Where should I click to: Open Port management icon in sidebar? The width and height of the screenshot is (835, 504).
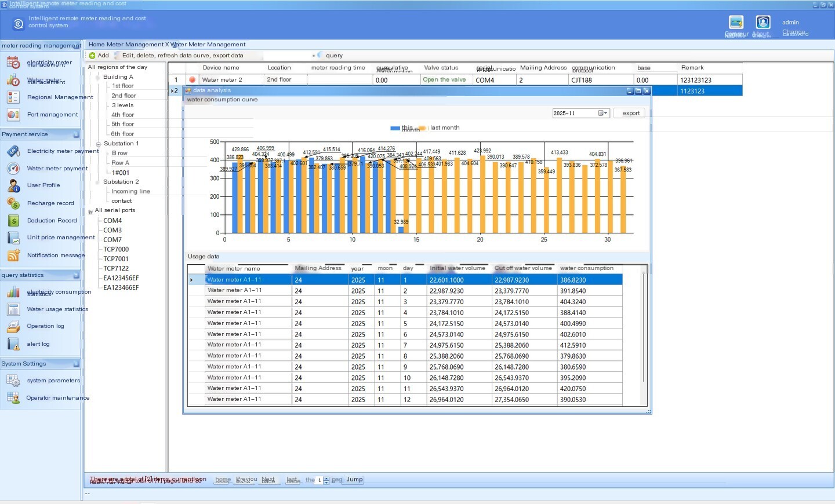pyautogui.click(x=13, y=115)
